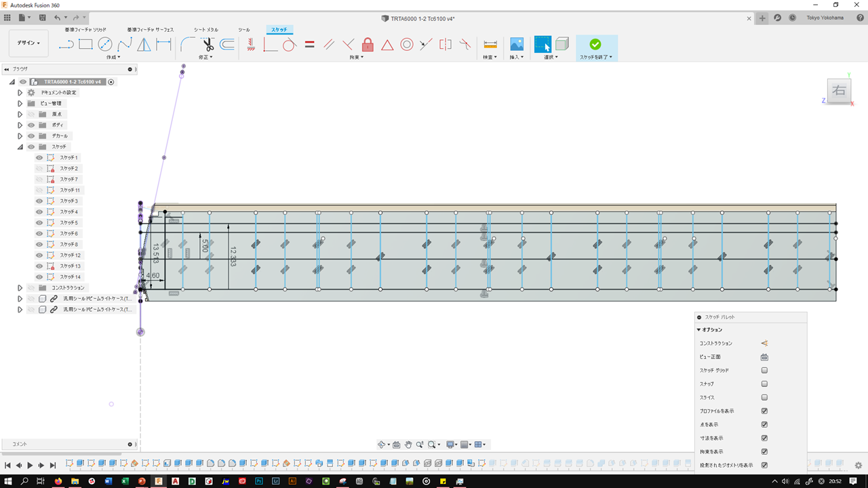The height and width of the screenshot is (488, 868).
Task: Open Tokyo Yokohama account menu
Action: [825, 18]
